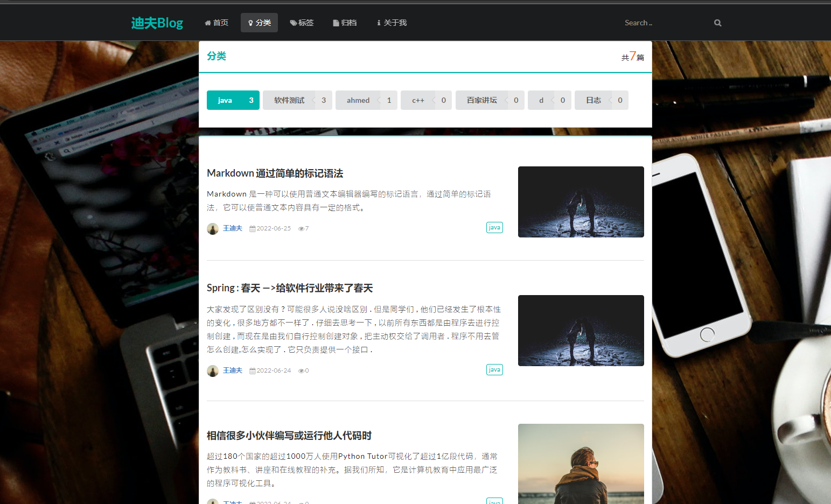Screen dimensions: 831x504
Task: Open the Markdown 通过简单的标记语法 article
Action: pos(275,173)
